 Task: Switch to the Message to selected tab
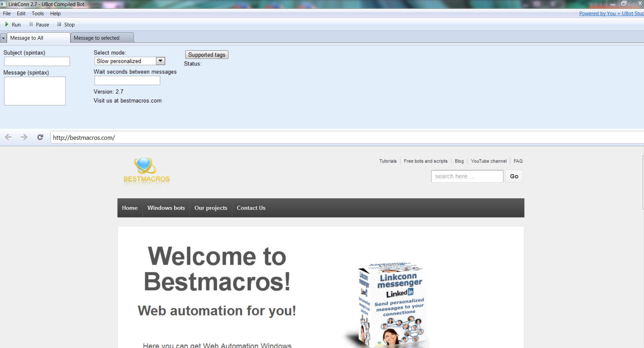coord(102,38)
